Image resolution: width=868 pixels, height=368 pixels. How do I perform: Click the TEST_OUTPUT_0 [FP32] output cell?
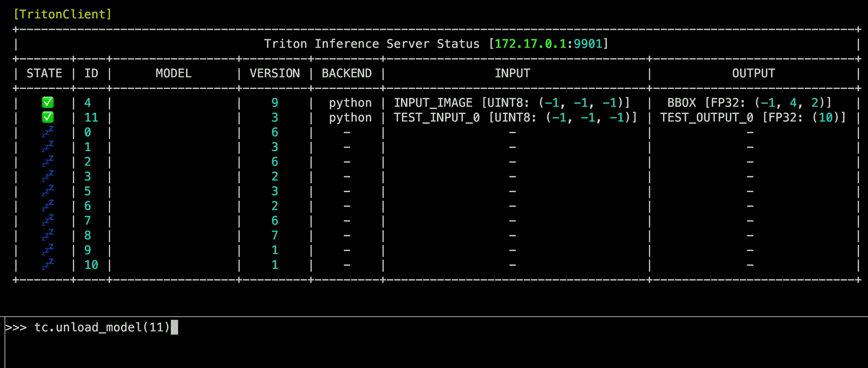[753, 117]
